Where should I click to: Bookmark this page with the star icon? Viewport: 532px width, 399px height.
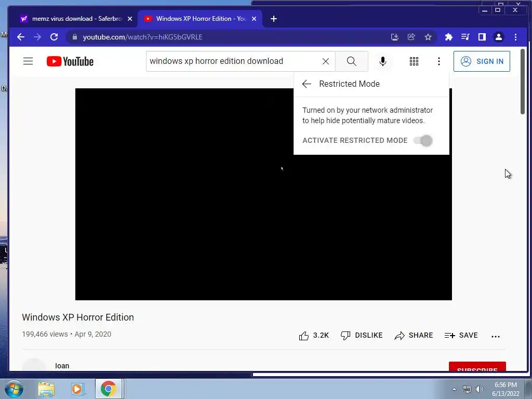click(428, 37)
